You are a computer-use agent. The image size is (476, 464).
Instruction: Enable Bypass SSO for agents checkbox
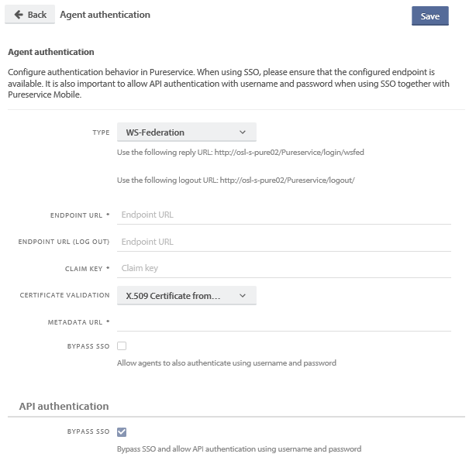(122, 346)
